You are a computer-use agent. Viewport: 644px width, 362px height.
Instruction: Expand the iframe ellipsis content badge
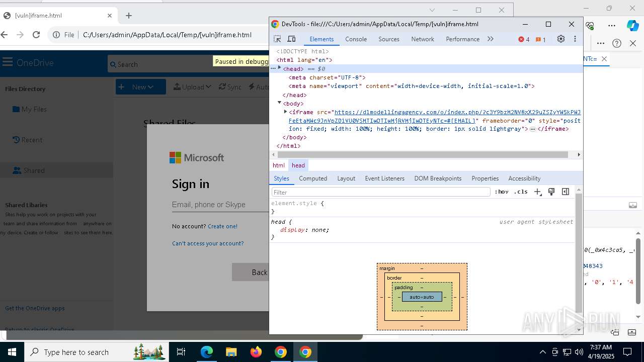click(533, 129)
